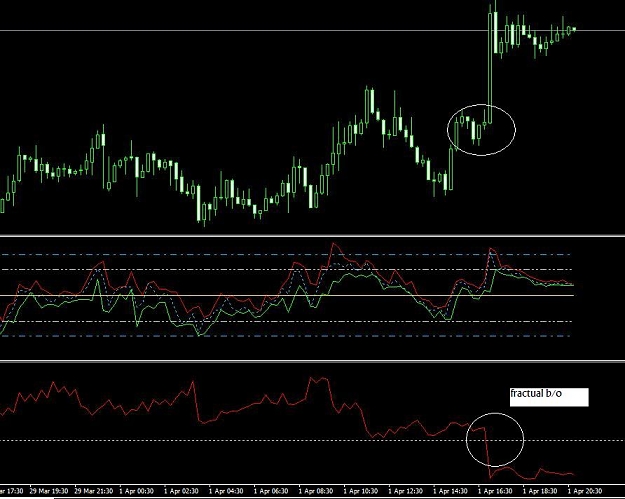
Task: Click the "1 Apr 06:30" time axis label
Action: [x=271, y=491]
